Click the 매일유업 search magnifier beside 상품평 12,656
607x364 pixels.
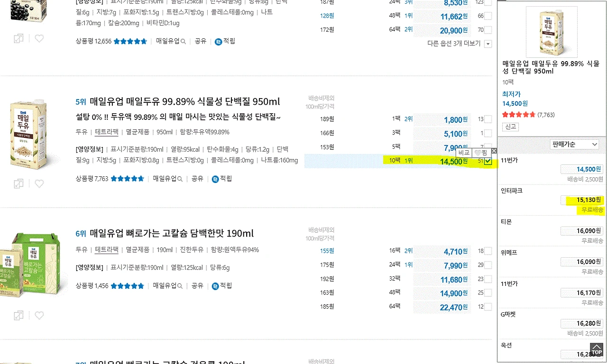[x=184, y=42]
